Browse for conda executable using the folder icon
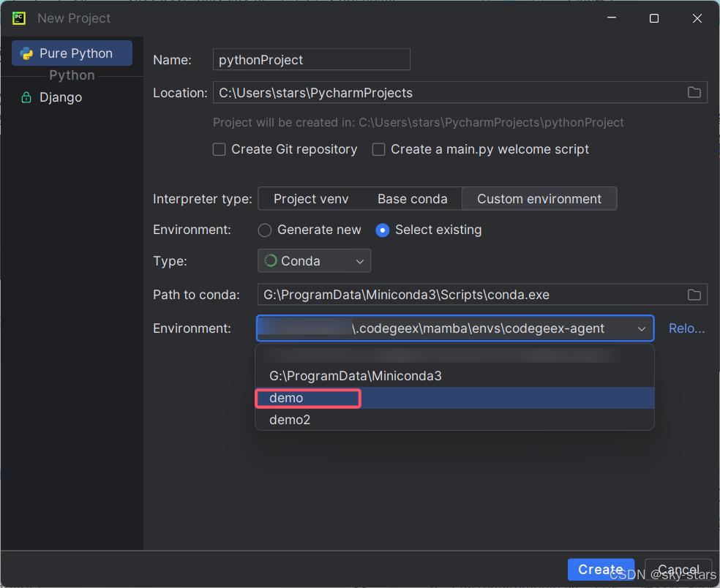This screenshot has width=720, height=588. pyautogui.click(x=694, y=295)
